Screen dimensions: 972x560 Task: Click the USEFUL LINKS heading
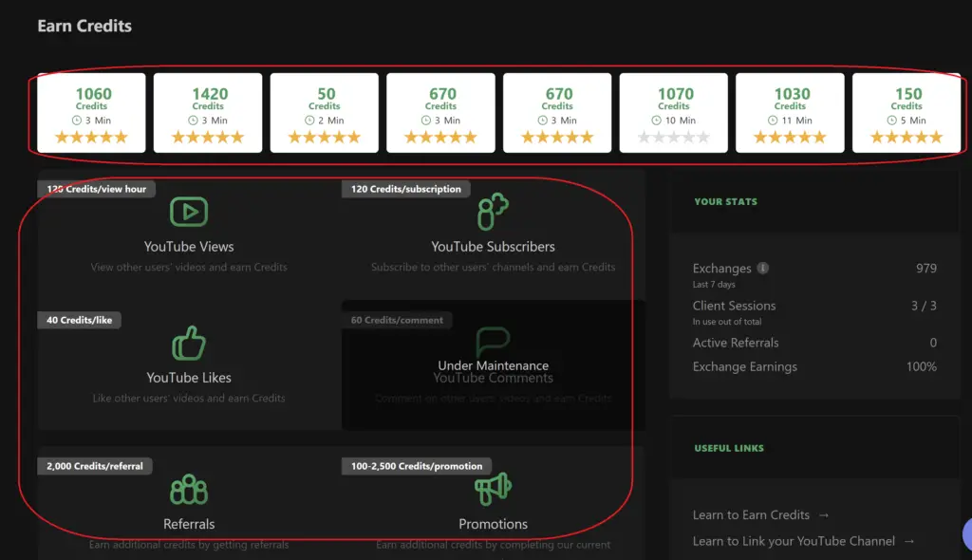729,448
